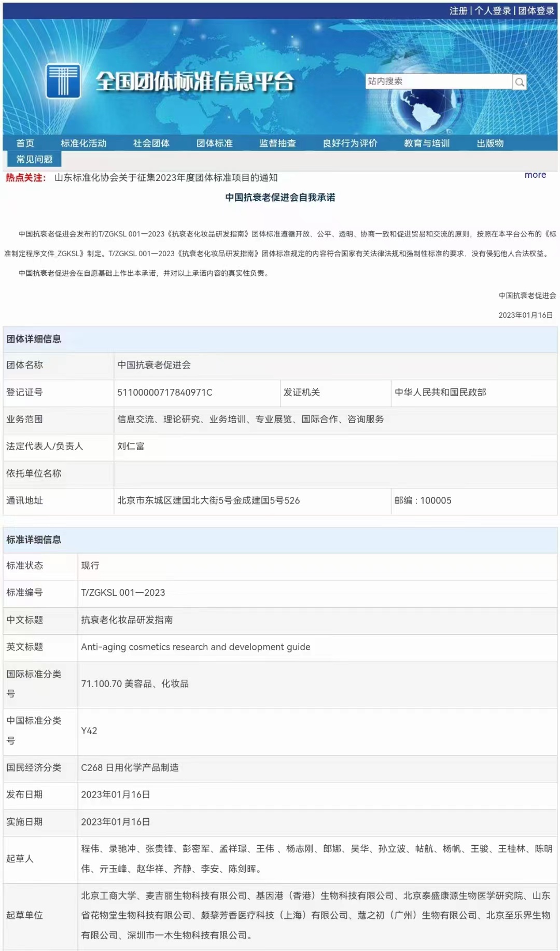
Task: Click the platform logo icon
Action: tap(63, 81)
